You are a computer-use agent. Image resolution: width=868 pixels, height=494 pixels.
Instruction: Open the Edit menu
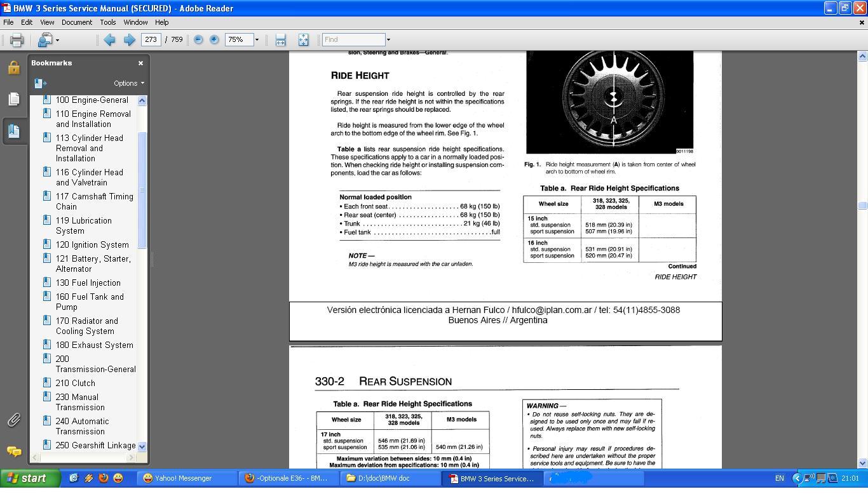pyautogui.click(x=27, y=22)
